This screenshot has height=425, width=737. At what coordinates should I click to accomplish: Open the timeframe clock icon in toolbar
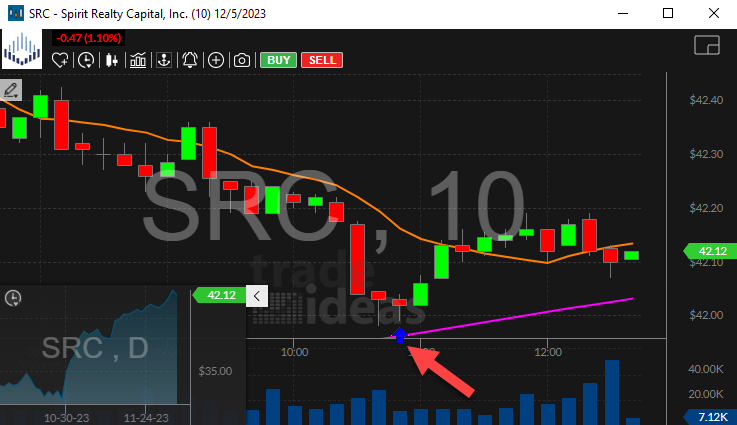86,60
